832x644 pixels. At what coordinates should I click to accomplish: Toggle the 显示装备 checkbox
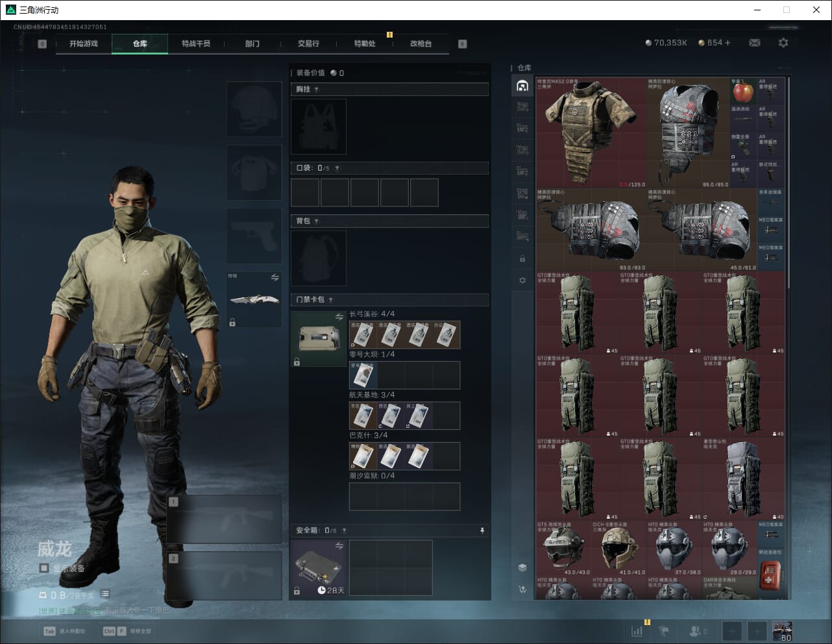click(x=44, y=568)
